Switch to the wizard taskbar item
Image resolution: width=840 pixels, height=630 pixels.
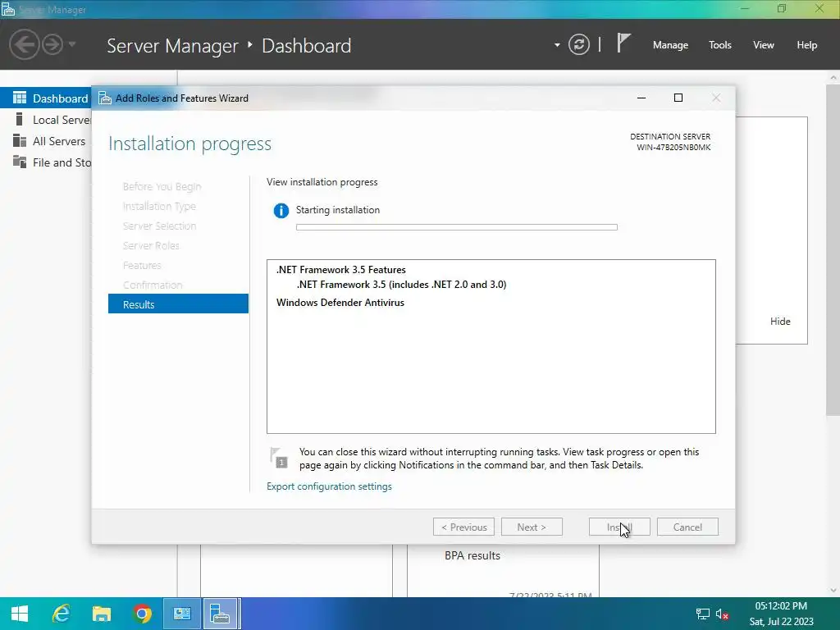pyautogui.click(x=220, y=614)
